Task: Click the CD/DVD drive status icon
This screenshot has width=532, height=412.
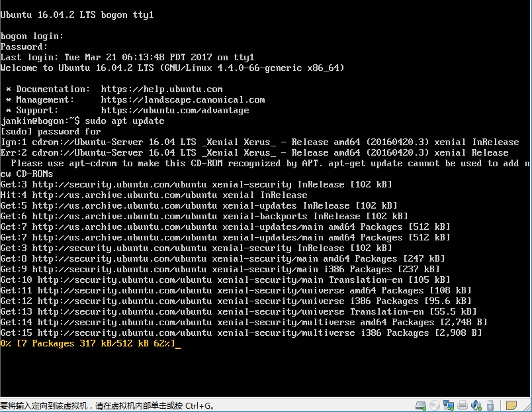Action: tap(435, 405)
